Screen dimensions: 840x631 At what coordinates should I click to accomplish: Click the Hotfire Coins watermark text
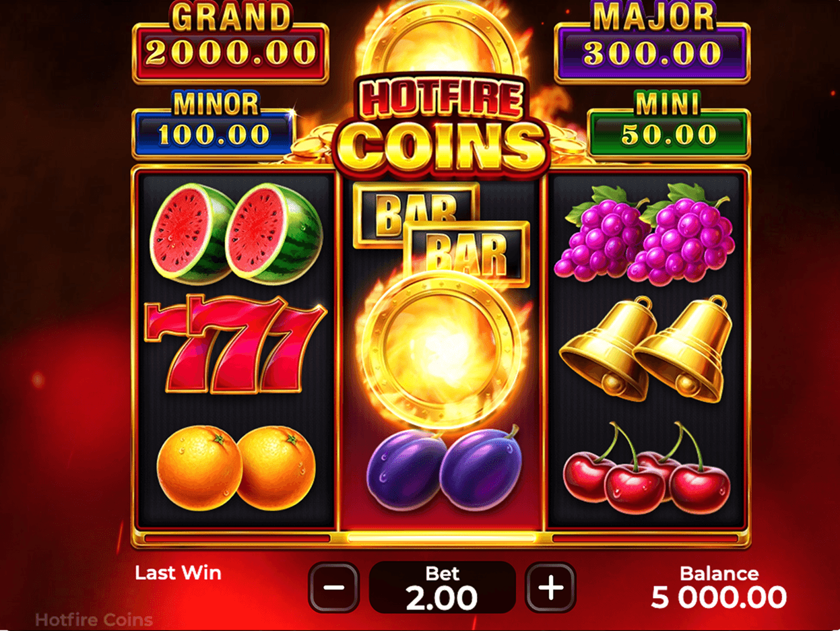94,620
